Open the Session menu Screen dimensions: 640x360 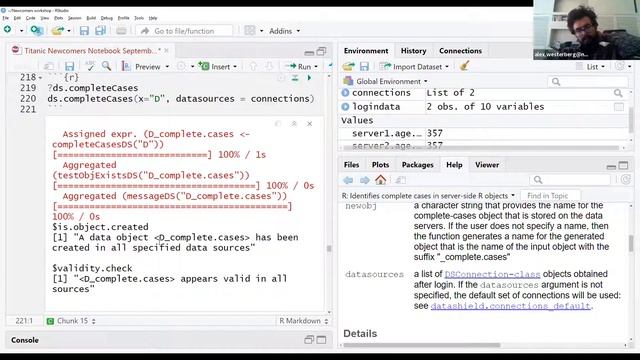[x=74, y=18]
